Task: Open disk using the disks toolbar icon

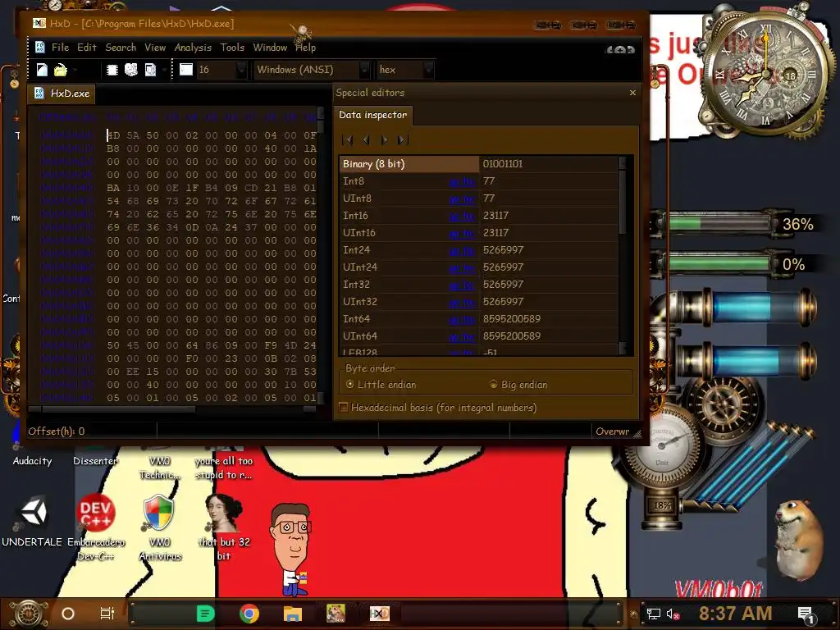Action: click(x=131, y=70)
